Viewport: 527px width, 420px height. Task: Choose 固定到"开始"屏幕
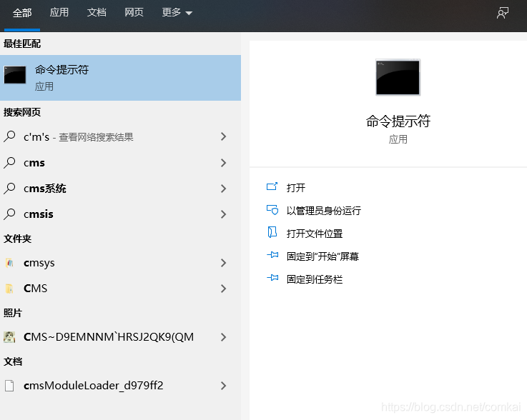tap(322, 256)
